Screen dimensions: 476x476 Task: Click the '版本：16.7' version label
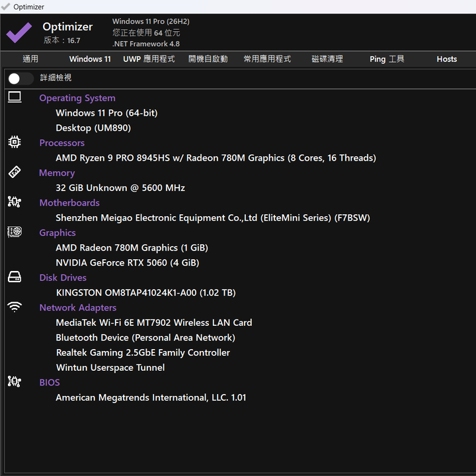pyautogui.click(x=62, y=40)
